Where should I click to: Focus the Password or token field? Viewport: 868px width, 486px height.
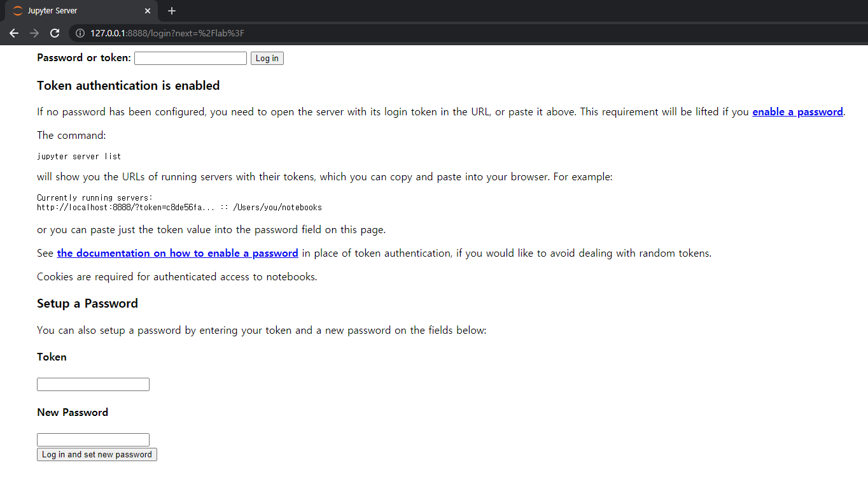pyautogui.click(x=190, y=58)
